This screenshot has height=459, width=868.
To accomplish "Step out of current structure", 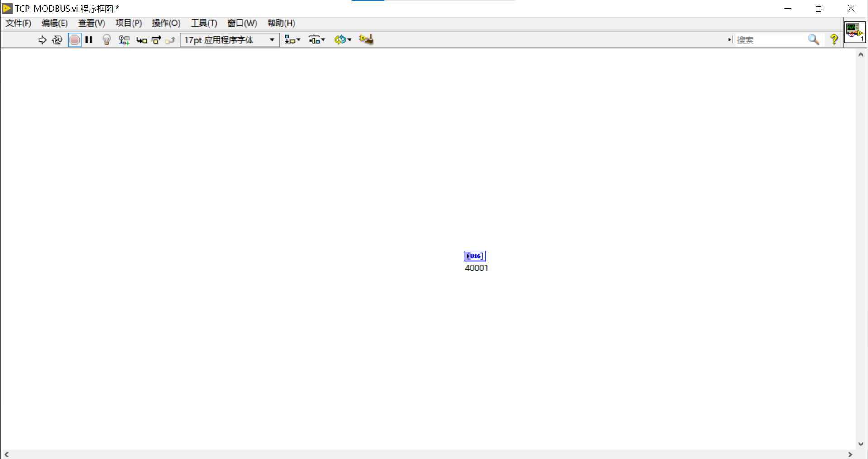I will 170,40.
